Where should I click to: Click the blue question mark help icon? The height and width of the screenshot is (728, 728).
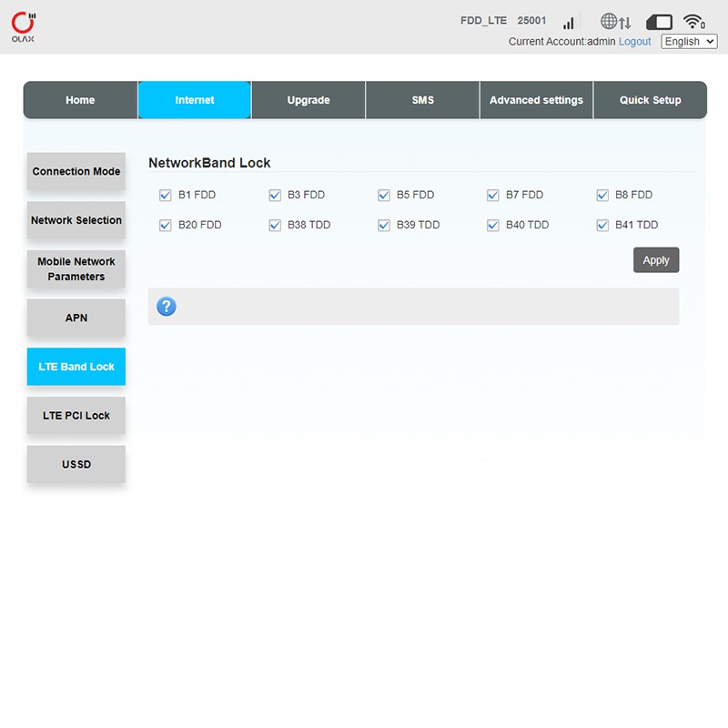click(167, 307)
